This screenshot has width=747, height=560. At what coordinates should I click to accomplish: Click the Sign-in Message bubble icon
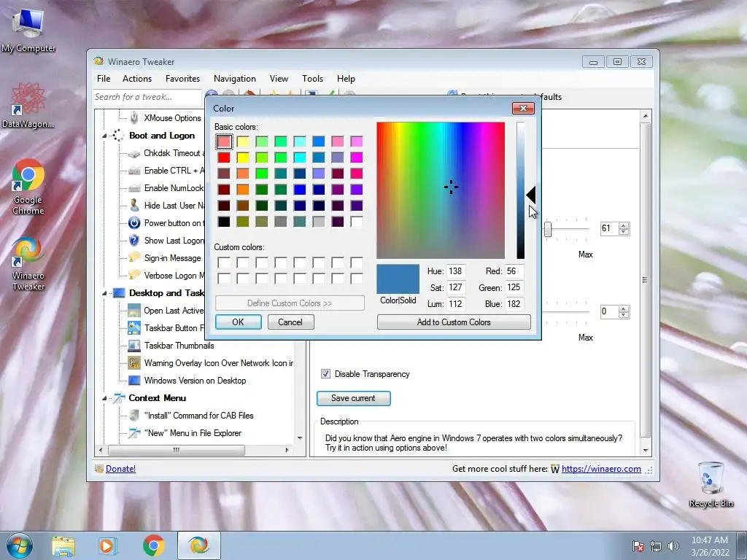(x=134, y=257)
